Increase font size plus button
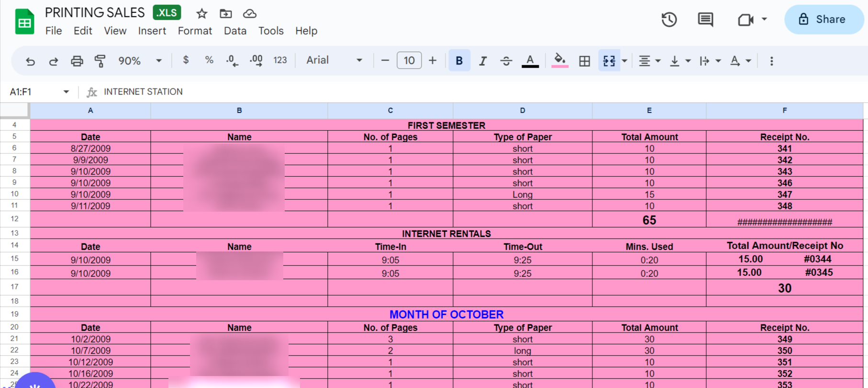 433,60
